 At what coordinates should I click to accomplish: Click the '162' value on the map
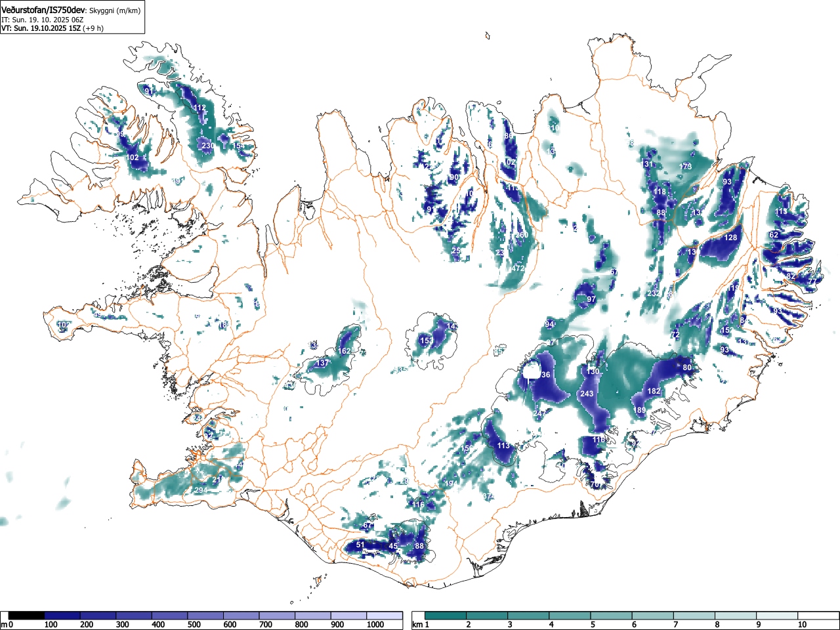[345, 351]
